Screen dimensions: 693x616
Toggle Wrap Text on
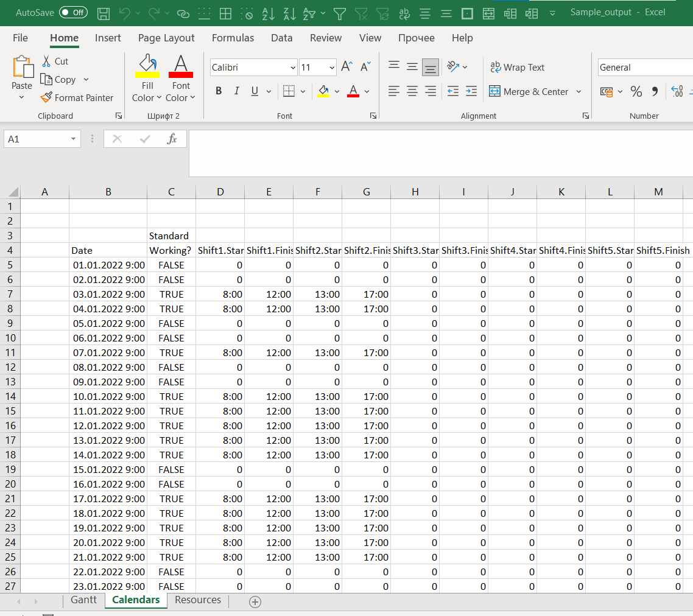pos(517,67)
